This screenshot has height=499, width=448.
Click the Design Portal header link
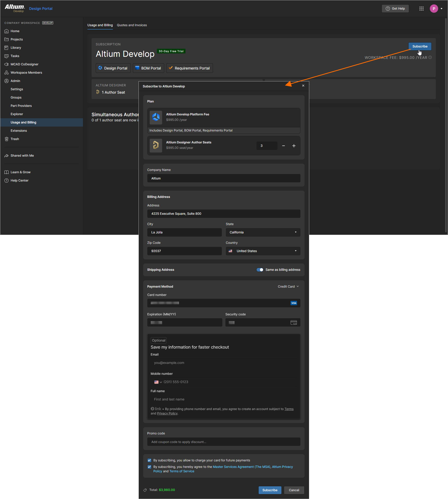coord(41,9)
